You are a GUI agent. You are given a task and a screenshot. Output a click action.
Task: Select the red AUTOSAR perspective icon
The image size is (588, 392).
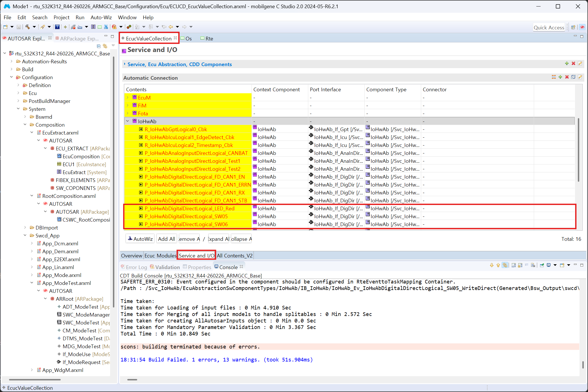(582, 27)
